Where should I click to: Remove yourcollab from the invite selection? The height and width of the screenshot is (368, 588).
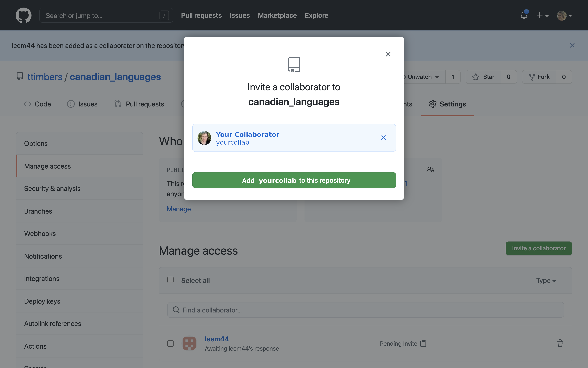click(x=383, y=138)
